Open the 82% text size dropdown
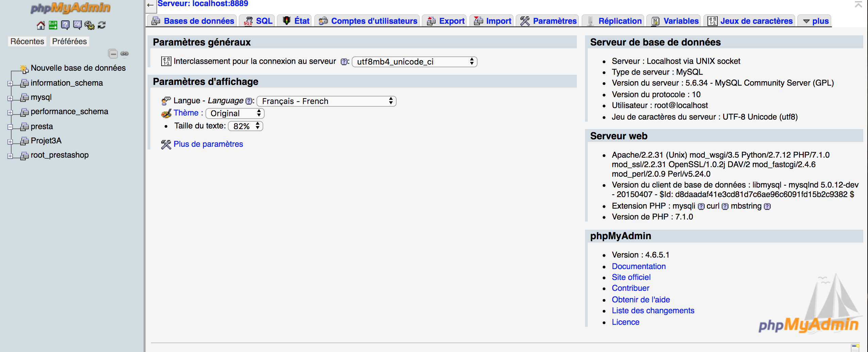 (x=245, y=126)
